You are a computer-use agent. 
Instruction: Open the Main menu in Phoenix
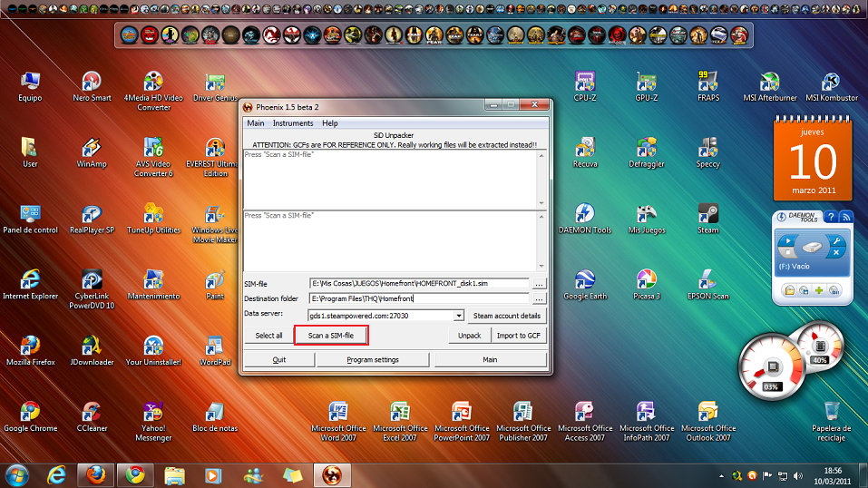click(255, 123)
